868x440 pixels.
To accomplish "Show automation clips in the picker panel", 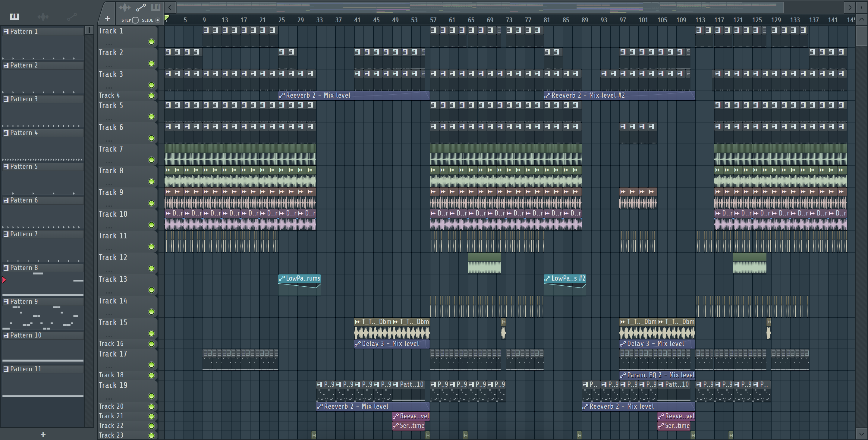I will tap(72, 17).
